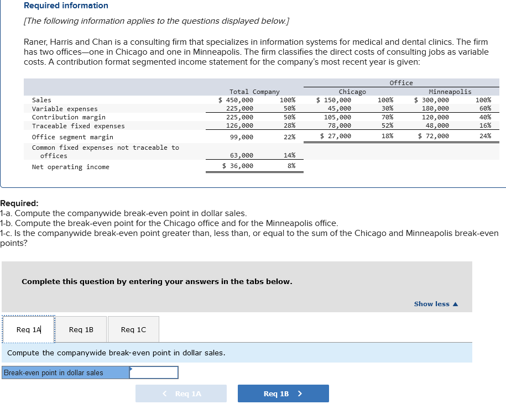Select Chicago variable expenses 45,000
Viewport: 506px width, 420px height.
pyautogui.click(x=340, y=108)
